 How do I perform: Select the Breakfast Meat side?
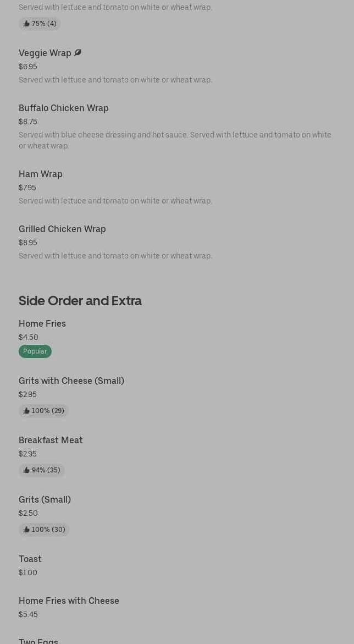tap(51, 440)
